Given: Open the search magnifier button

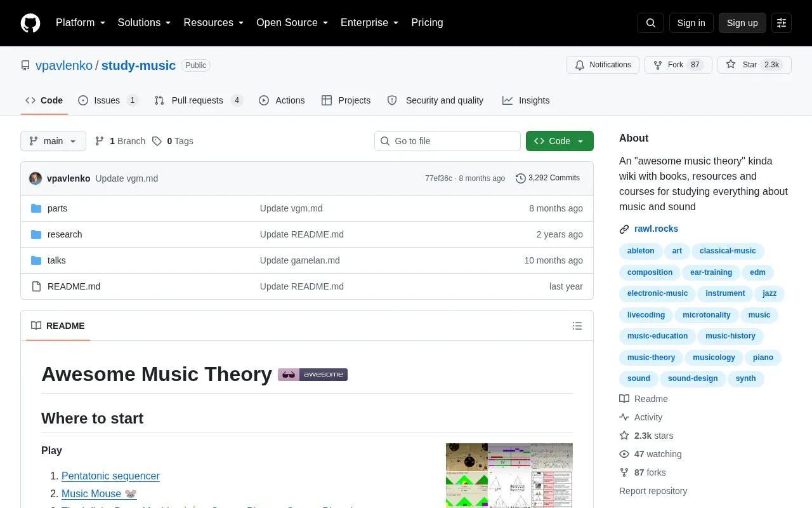Looking at the screenshot, I should click(651, 23).
